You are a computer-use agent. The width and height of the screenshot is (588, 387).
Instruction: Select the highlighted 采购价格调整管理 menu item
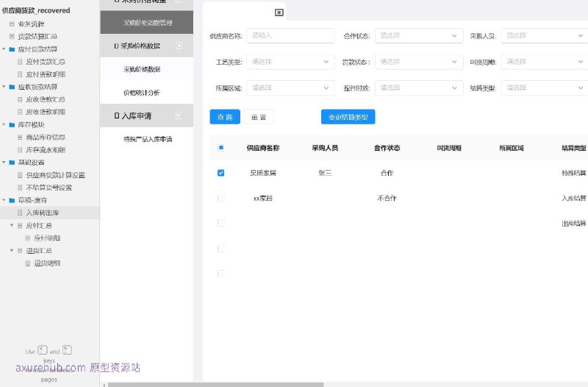146,23
